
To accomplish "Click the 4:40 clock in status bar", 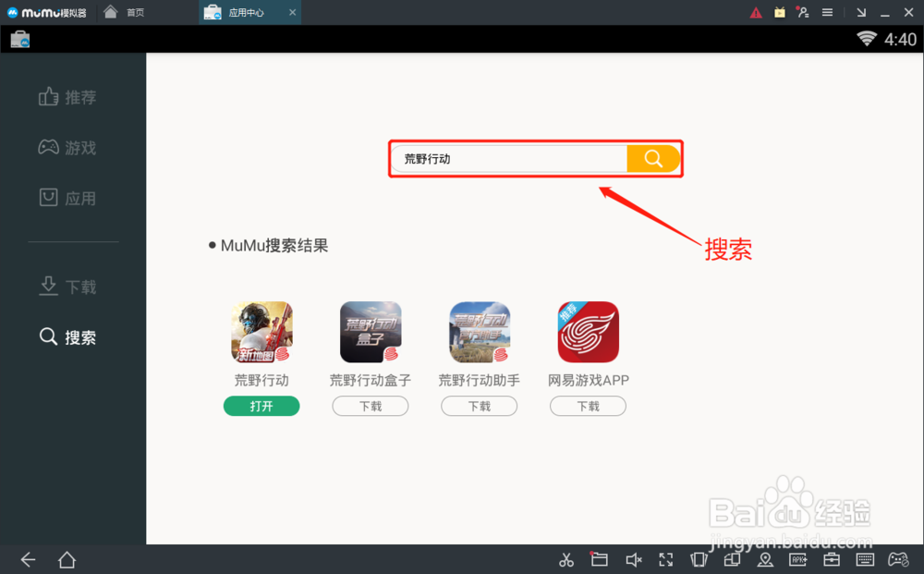I will [x=900, y=40].
